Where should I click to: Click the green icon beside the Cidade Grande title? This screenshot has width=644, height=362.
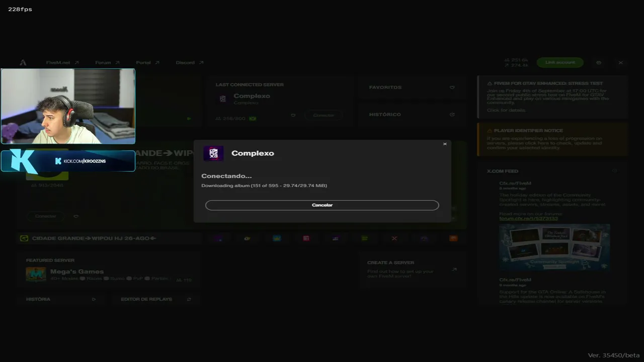(x=24, y=238)
